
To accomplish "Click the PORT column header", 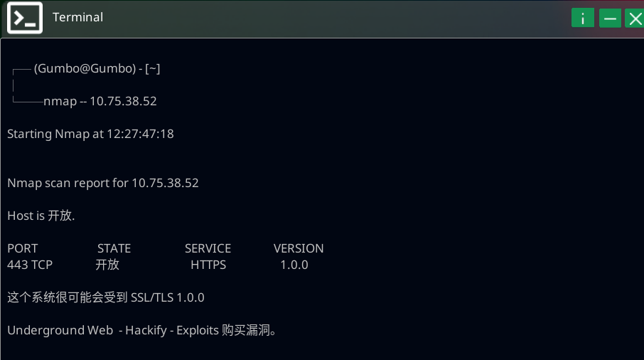I will click(23, 248).
